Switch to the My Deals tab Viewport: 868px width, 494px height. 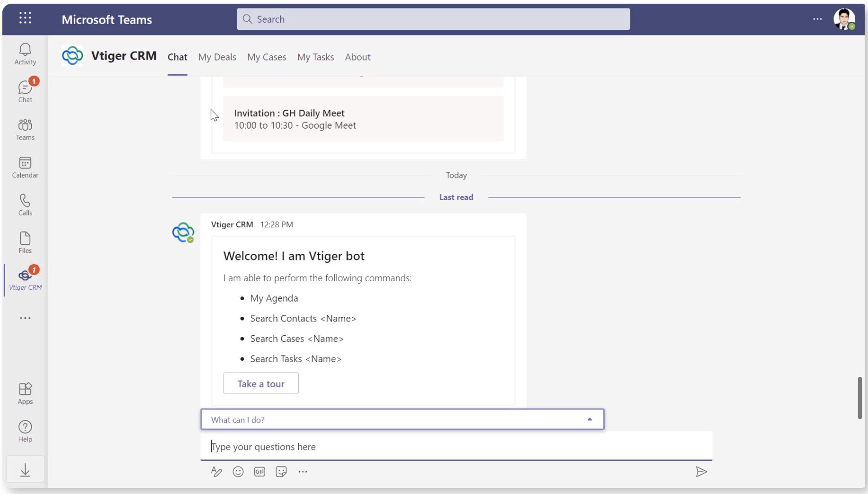pyautogui.click(x=217, y=57)
